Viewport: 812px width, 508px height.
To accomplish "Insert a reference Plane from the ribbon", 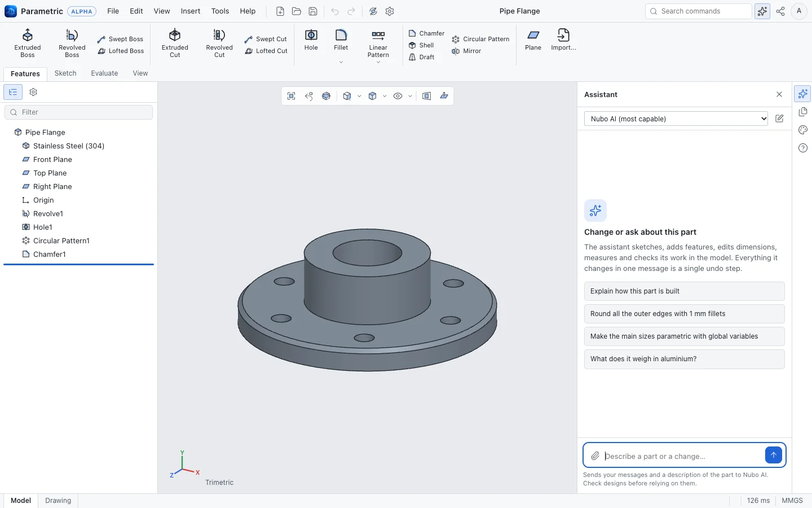I will coord(533,41).
